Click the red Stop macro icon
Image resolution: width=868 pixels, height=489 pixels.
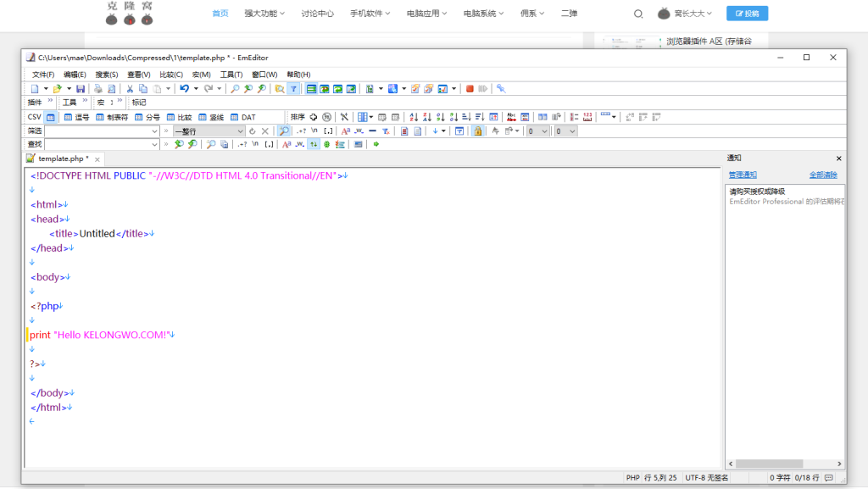coord(470,88)
